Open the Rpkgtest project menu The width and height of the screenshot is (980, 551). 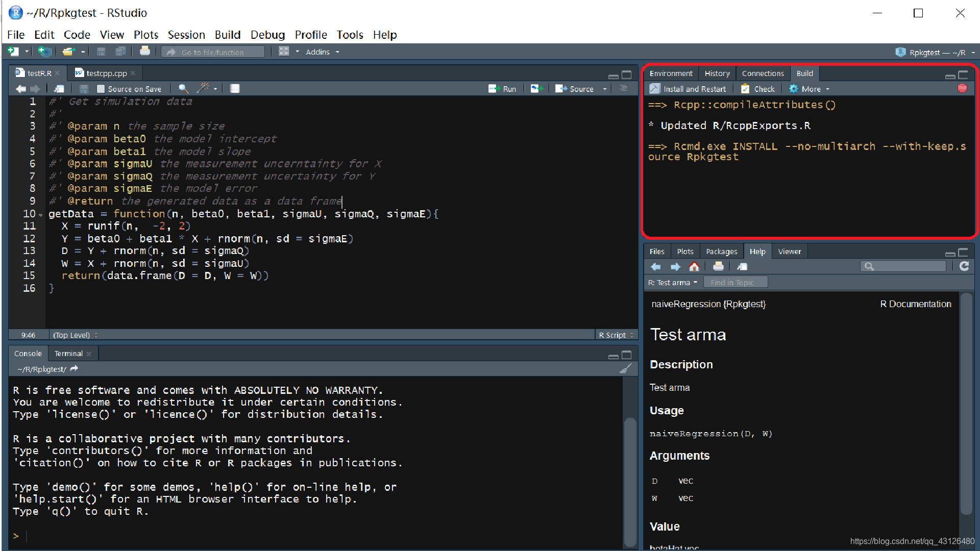pyautogui.click(x=936, y=52)
